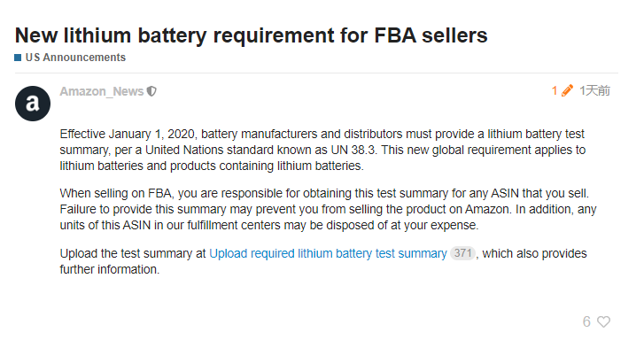This screenshot has height=340, width=644.
Task: Open edit history via the orange pencil icon
Action: pyautogui.click(x=567, y=90)
